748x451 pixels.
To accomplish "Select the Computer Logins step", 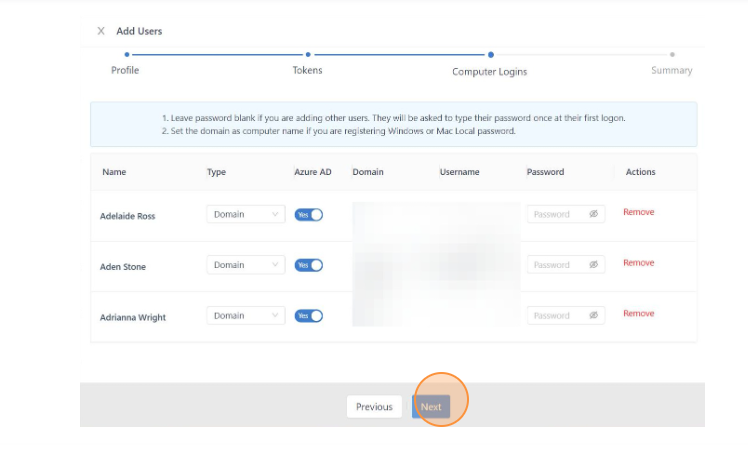I will tap(489, 71).
